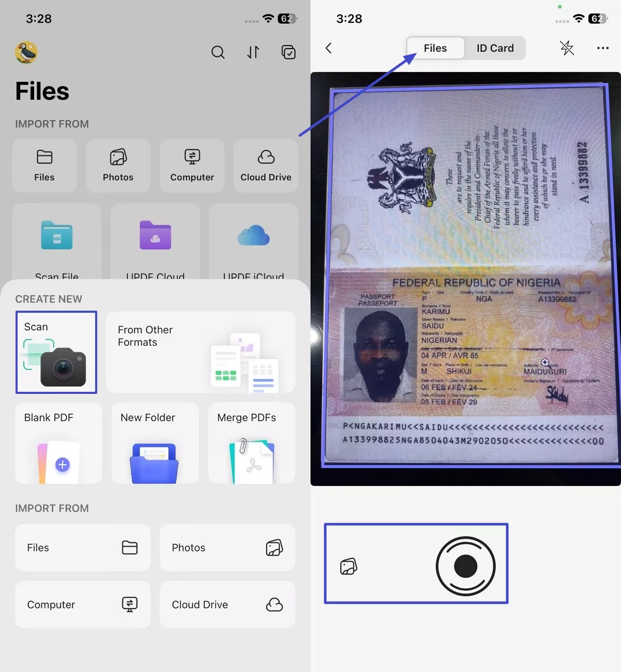Open Cloud Drive import at sheet bottom
The height and width of the screenshot is (672, 621).
pyautogui.click(x=227, y=604)
